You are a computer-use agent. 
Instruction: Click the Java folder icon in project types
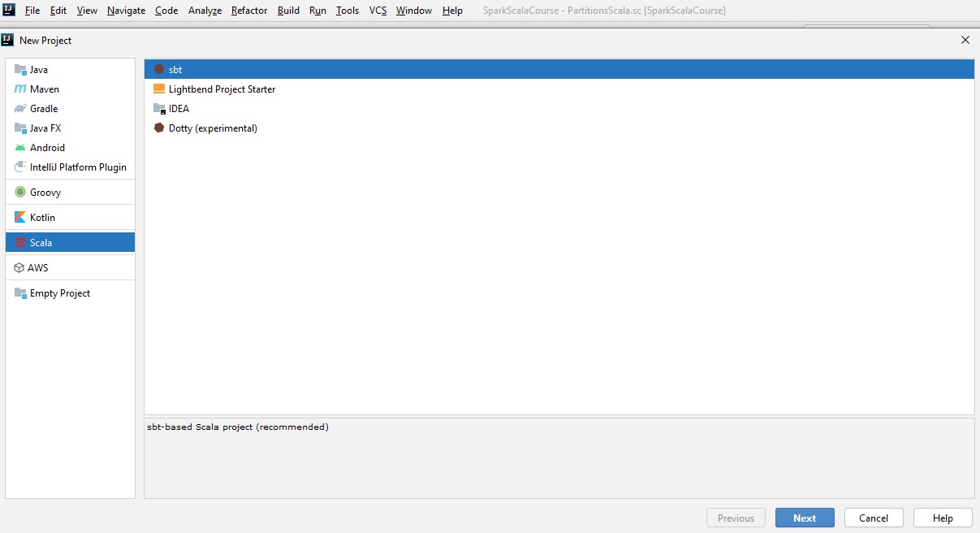click(x=20, y=70)
